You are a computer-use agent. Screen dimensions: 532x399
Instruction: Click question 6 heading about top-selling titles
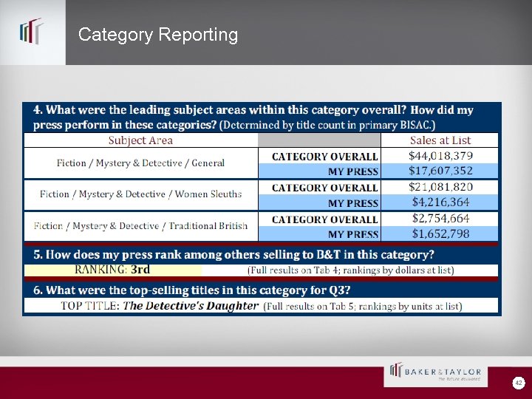tap(191, 290)
